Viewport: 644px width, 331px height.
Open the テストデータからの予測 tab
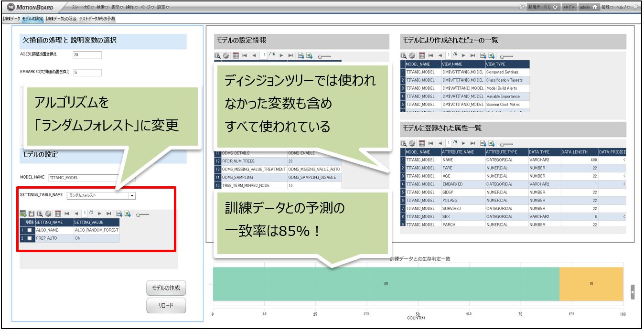click(x=97, y=19)
